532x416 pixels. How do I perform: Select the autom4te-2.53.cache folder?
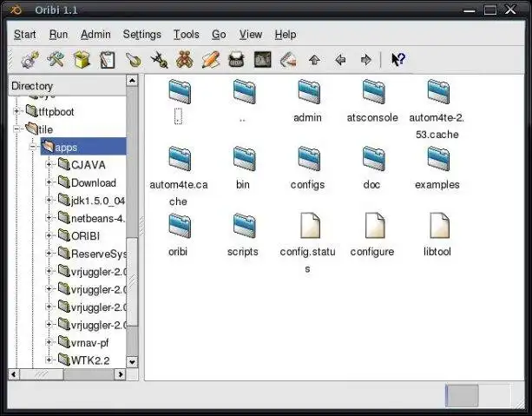point(438,92)
